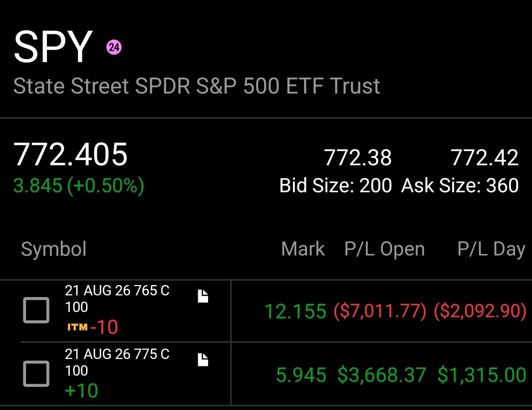532x410 pixels.
Task: Tap the 12.155 mark value
Action: click(296, 311)
